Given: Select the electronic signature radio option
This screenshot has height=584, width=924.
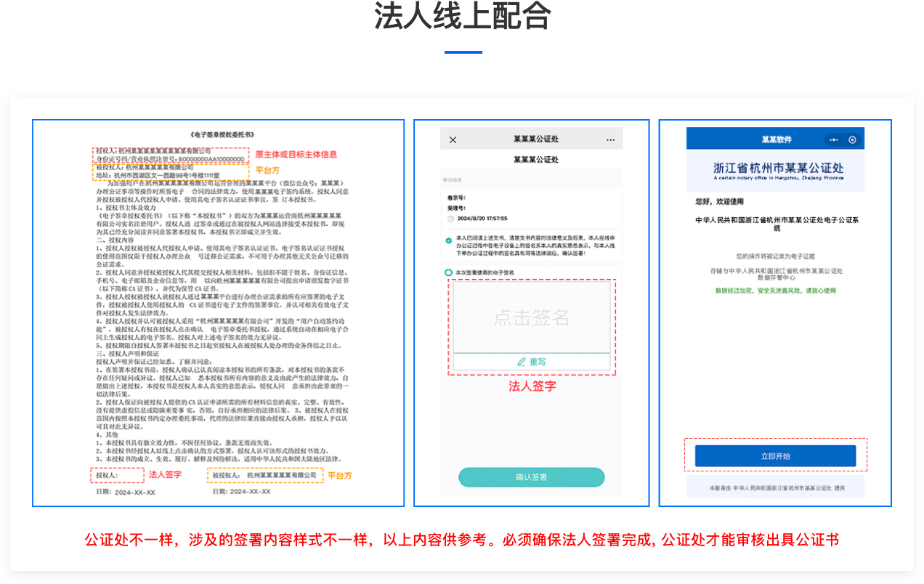Looking at the screenshot, I should click(448, 272).
